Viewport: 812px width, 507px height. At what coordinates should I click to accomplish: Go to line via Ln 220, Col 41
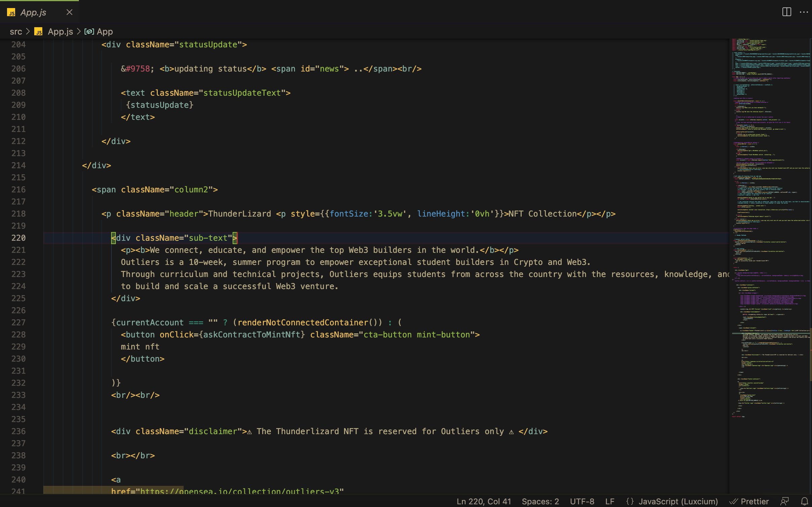point(484,501)
